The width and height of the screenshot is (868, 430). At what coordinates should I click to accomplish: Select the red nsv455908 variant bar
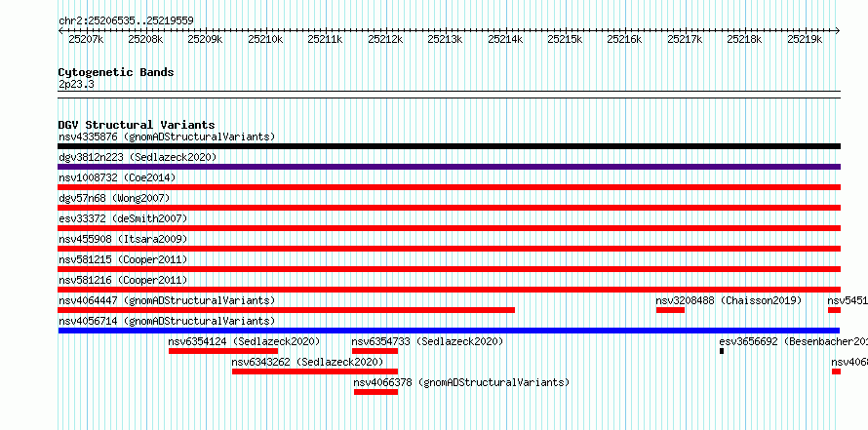coord(449,249)
